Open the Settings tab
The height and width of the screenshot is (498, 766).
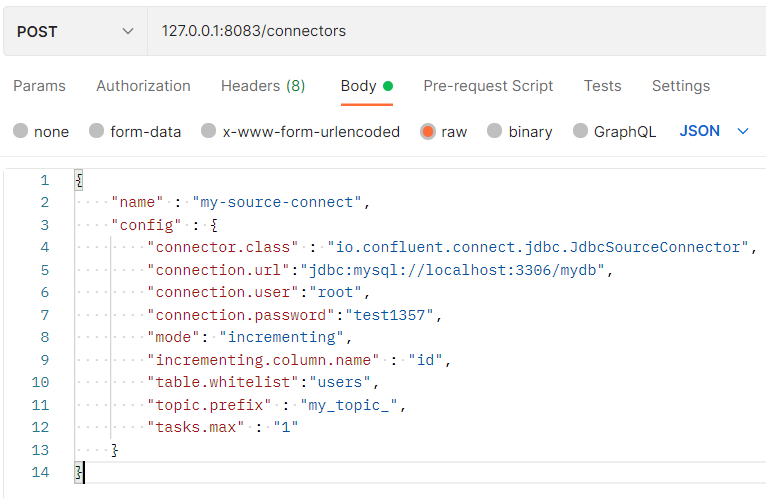(681, 86)
